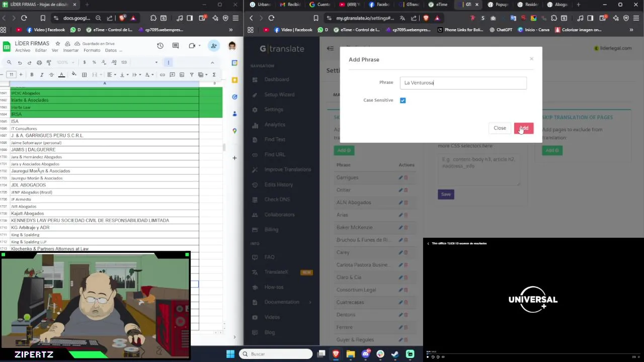Click the Phrase input field
This screenshot has height=362, width=644.
click(x=463, y=83)
